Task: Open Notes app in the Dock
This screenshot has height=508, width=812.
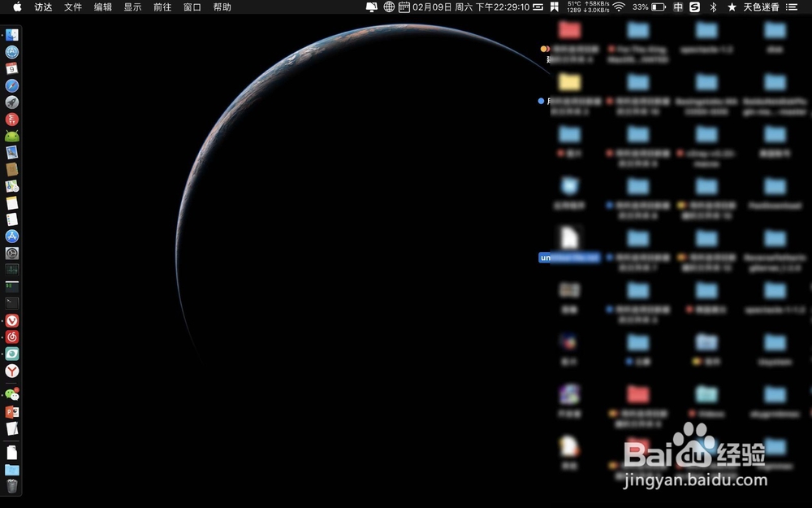Action: tap(12, 202)
